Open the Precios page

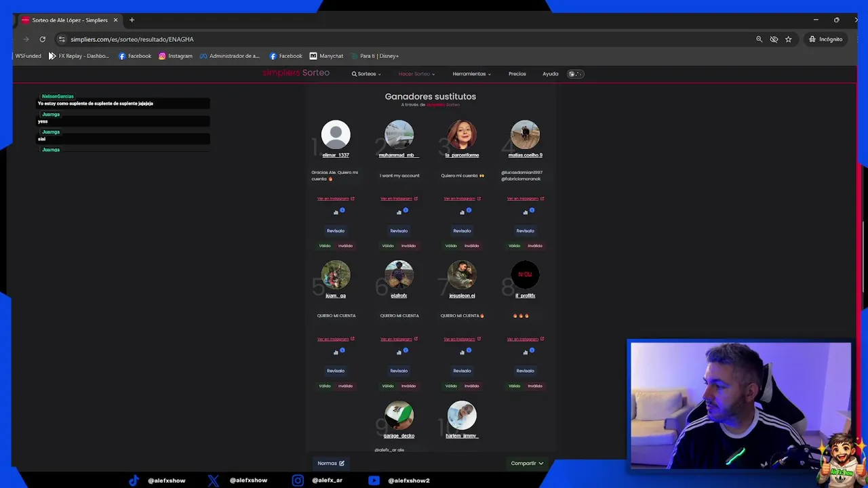pyautogui.click(x=517, y=74)
